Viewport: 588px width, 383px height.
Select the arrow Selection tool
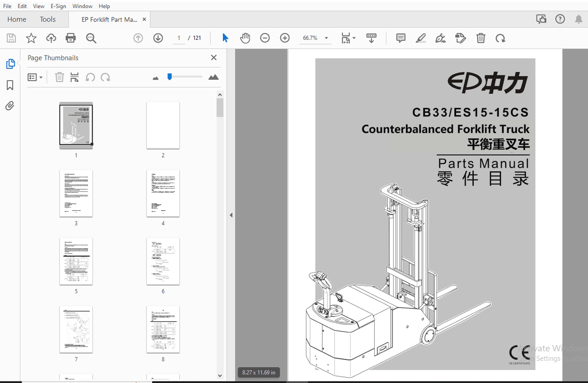tap(225, 38)
